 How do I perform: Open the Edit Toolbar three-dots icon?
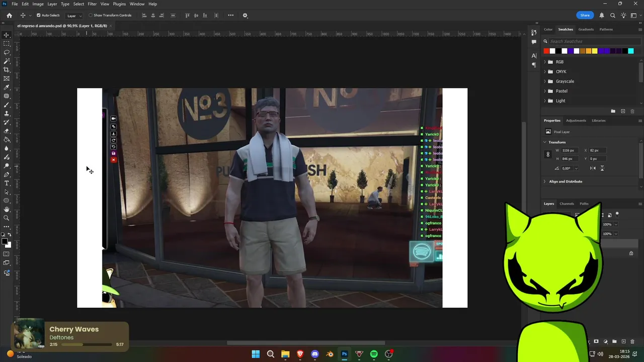pyautogui.click(x=7, y=227)
